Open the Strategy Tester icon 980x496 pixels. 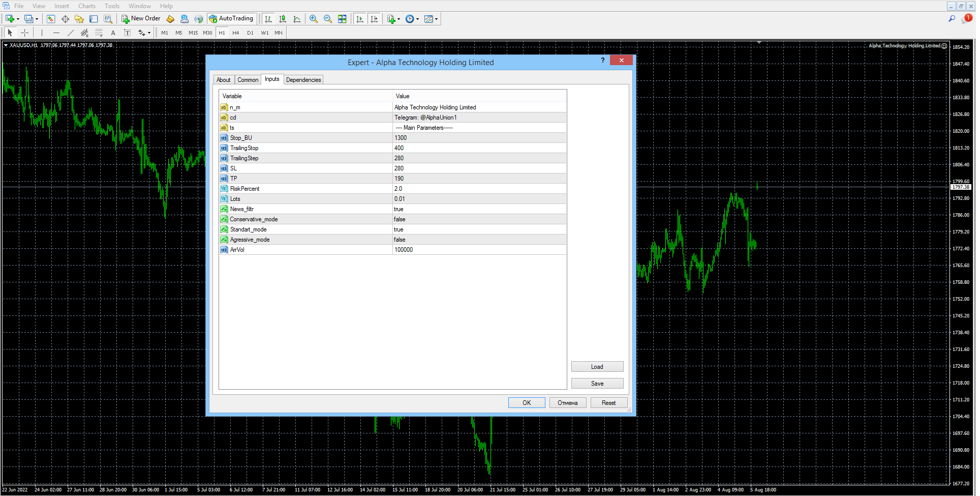(108, 19)
